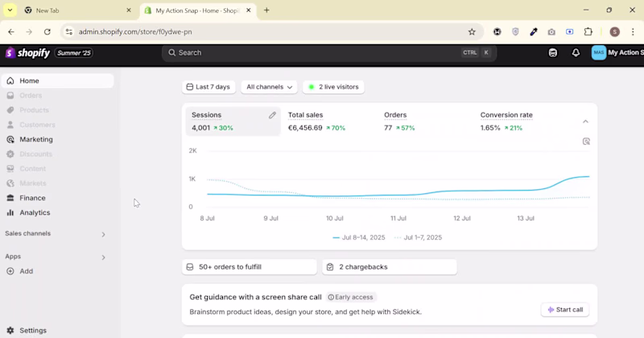This screenshot has width=644, height=338.
Task: Change Last 7 days date range
Action: 208,87
